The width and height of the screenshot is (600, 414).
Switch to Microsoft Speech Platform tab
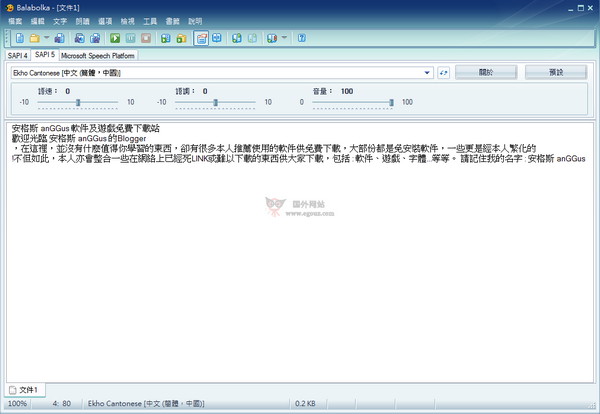click(98, 55)
